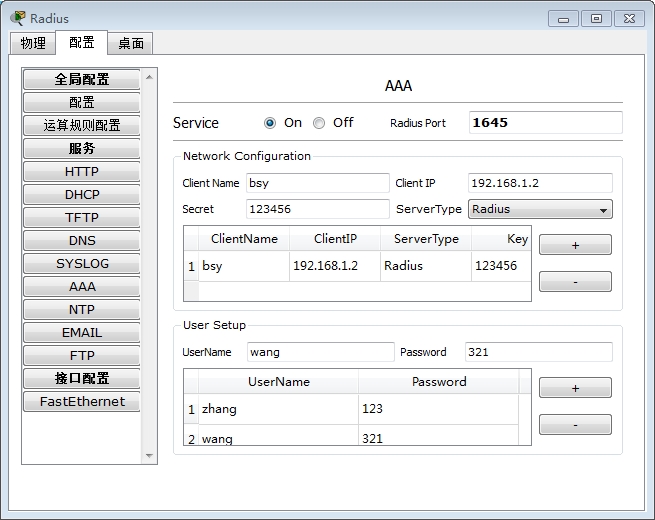Remove user with User Setup minus button
Screen dimensions: 655x520
click(x=575, y=425)
